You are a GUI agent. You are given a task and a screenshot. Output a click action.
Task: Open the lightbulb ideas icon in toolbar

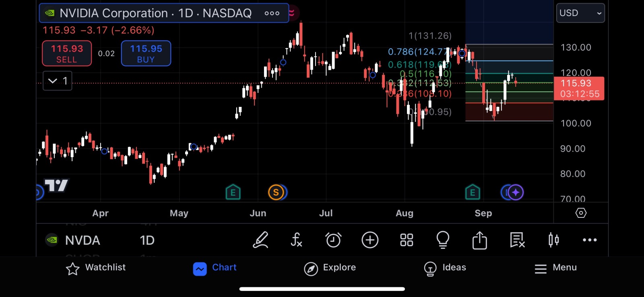pyautogui.click(x=443, y=240)
